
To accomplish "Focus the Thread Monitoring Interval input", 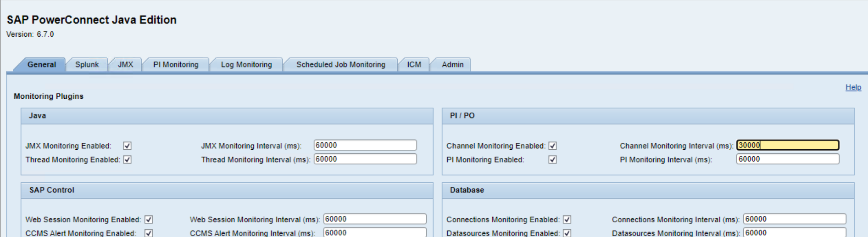I will pos(365,159).
